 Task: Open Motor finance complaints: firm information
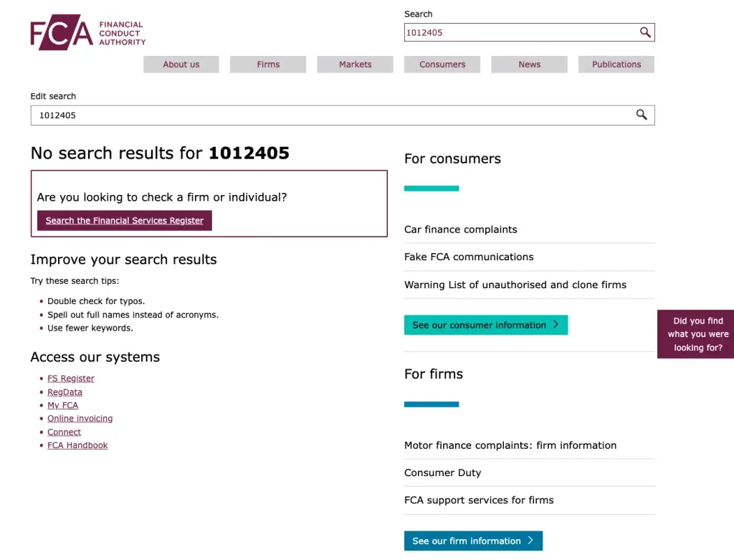click(x=510, y=445)
